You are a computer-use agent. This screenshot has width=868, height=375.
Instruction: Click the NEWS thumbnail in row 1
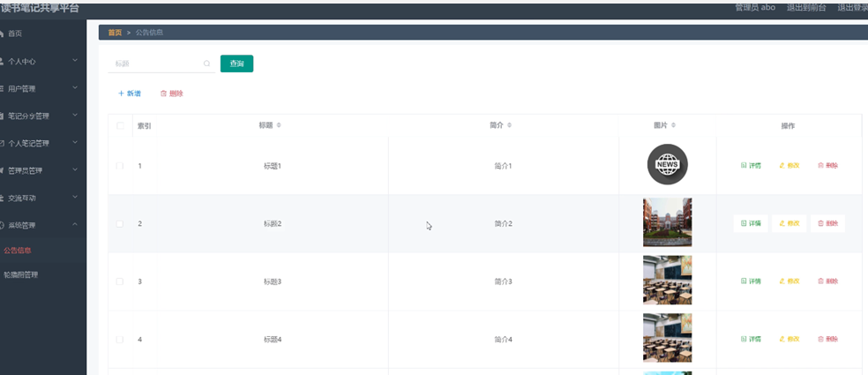pos(667,164)
